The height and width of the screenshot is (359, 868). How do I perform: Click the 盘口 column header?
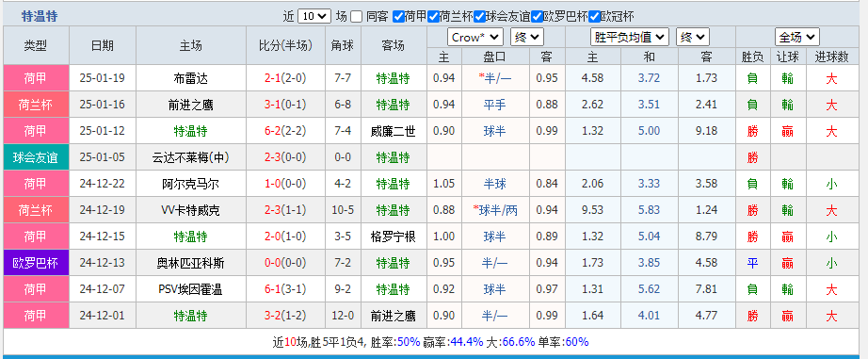click(495, 56)
